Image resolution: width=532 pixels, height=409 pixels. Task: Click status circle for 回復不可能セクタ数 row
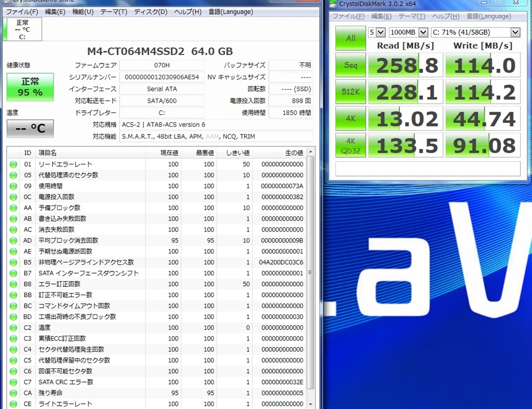pyautogui.click(x=13, y=371)
